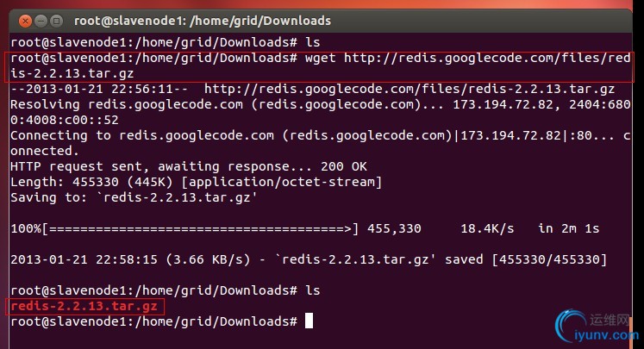Viewport: 644px width, 349px height.
Task: Click the 'saved [455330/455330]' text
Action: (526, 259)
